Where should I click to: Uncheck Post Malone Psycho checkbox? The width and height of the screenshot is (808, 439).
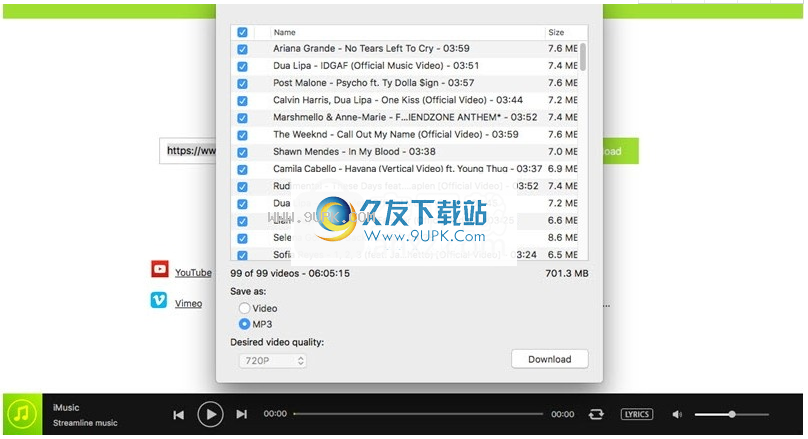(242, 83)
